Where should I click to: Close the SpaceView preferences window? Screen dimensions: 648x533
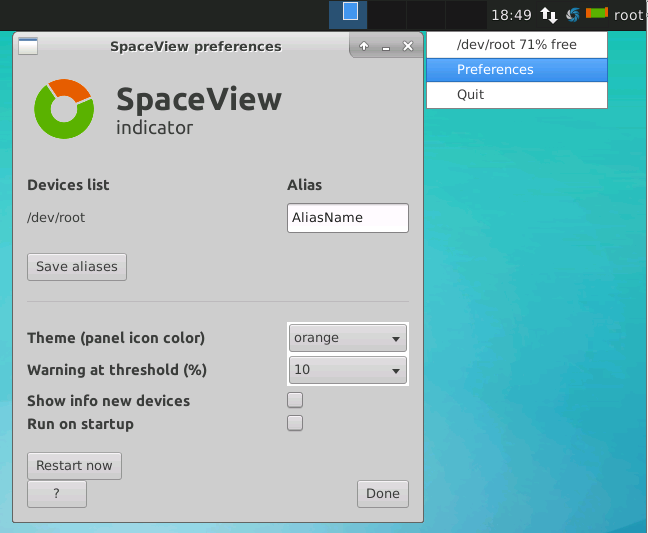click(x=408, y=46)
